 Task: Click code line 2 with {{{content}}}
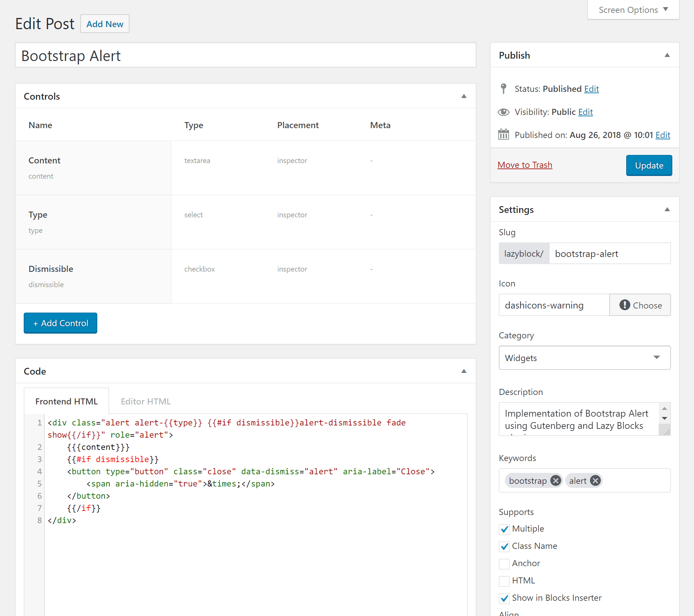pos(98,447)
